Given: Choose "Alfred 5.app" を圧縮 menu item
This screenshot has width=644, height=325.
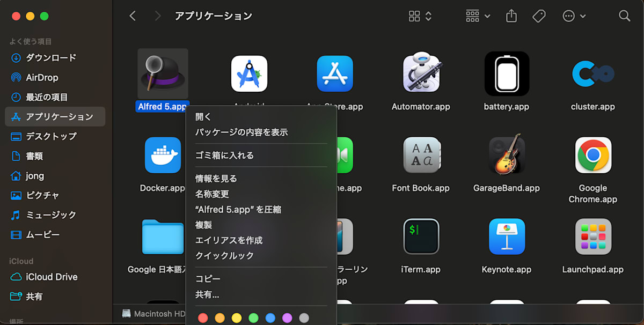Looking at the screenshot, I should [x=261, y=210].
